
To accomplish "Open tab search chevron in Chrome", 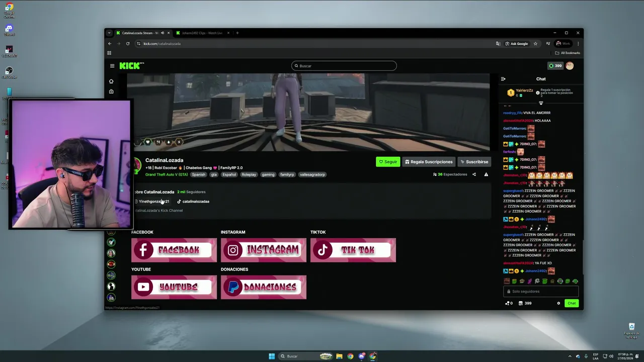I will 109,33.
